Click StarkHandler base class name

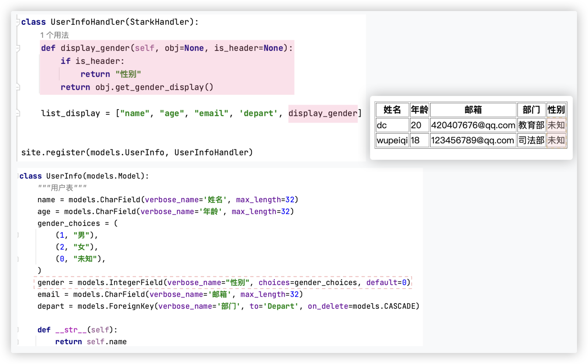point(160,22)
